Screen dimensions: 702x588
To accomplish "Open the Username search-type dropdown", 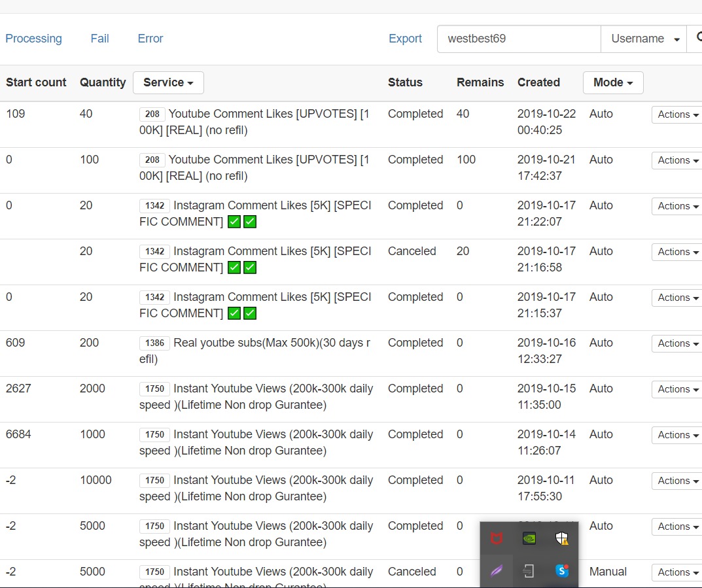I will [x=643, y=39].
